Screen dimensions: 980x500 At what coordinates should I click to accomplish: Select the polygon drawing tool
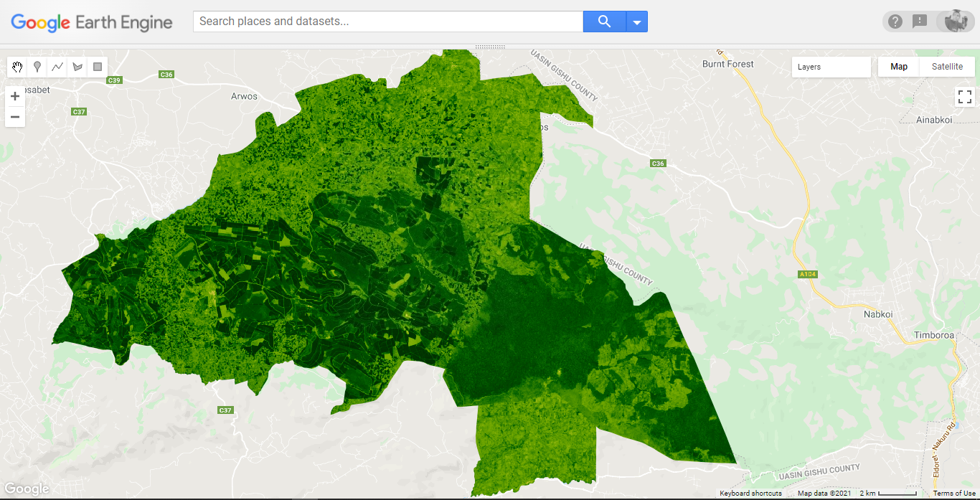[x=77, y=67]
